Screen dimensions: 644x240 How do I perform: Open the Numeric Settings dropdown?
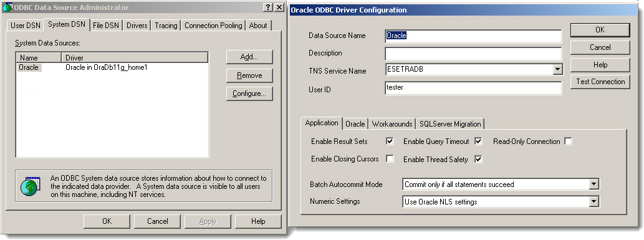[594, 202]
